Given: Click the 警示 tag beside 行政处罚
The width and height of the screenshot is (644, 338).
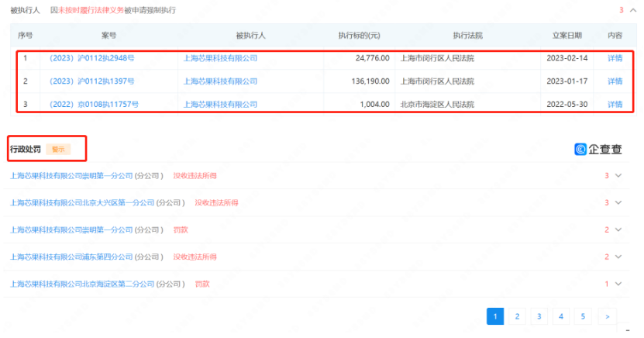Looking at the screenshot, I should click(x=58, y=149).
